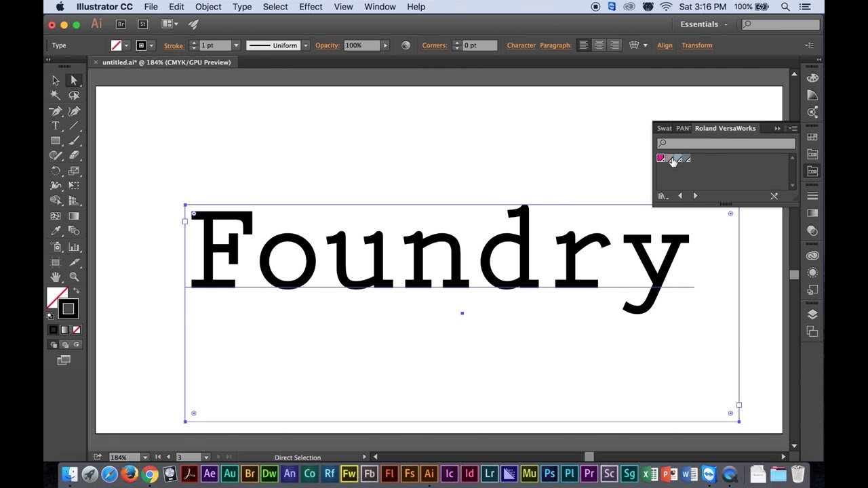Open swatch libraries menu in panel
Image resolution: width=868 pixels, height=488 pixels.
tap(663, 196)
